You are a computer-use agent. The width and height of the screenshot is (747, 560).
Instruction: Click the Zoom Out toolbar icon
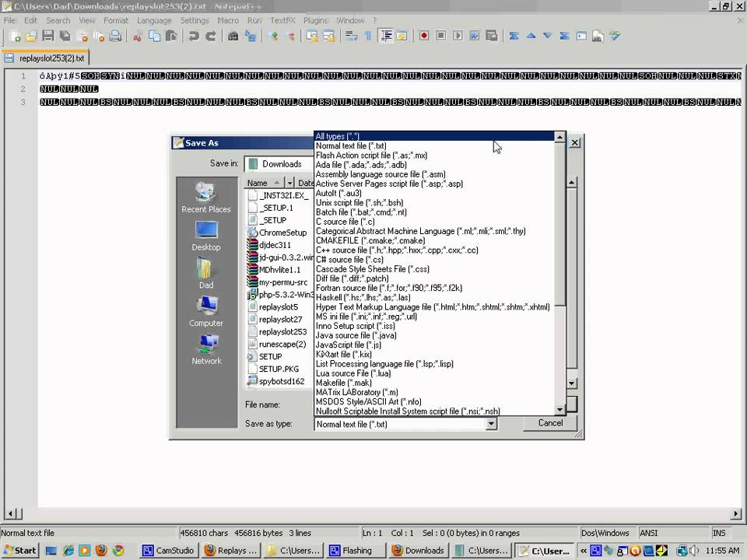point(289,37)
